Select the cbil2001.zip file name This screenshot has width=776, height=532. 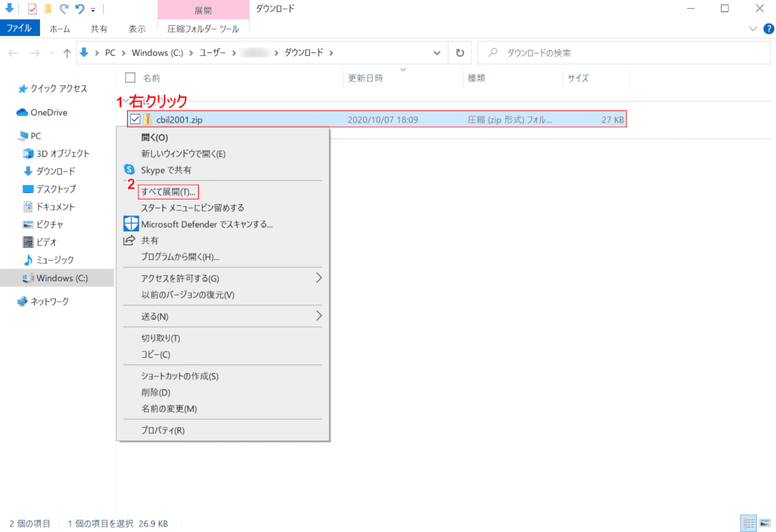(179, 120)
